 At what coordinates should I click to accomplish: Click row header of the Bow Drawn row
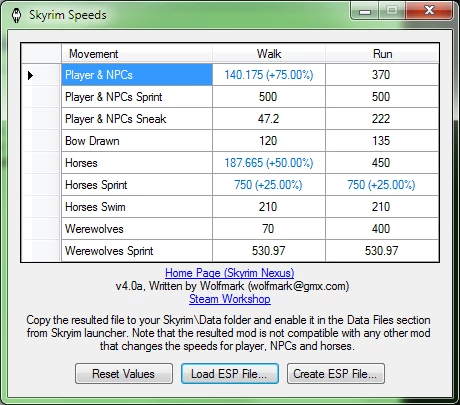point(42,141)
